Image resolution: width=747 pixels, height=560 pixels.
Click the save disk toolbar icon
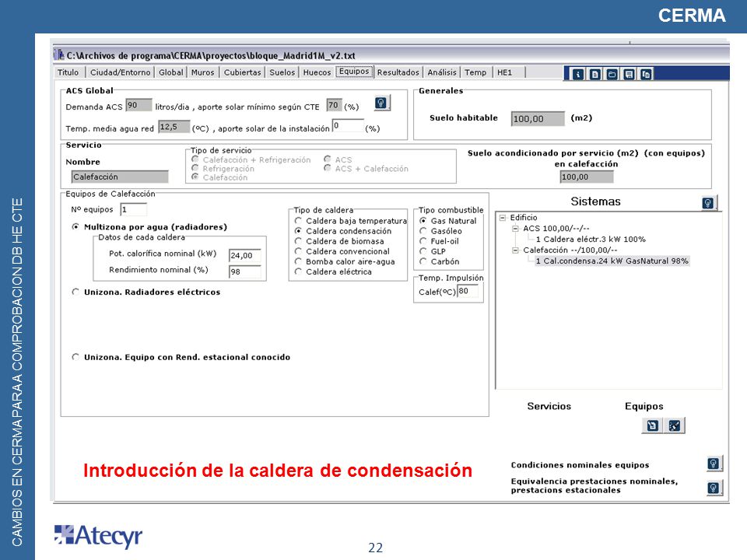click(630, 75)
